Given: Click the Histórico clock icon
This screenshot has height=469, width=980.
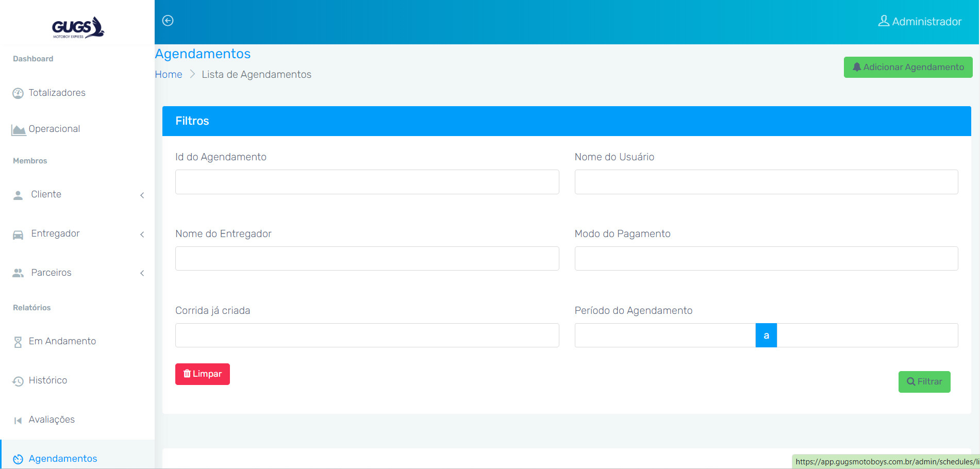Looking at the screenshot, I should [x=18, y=381].
